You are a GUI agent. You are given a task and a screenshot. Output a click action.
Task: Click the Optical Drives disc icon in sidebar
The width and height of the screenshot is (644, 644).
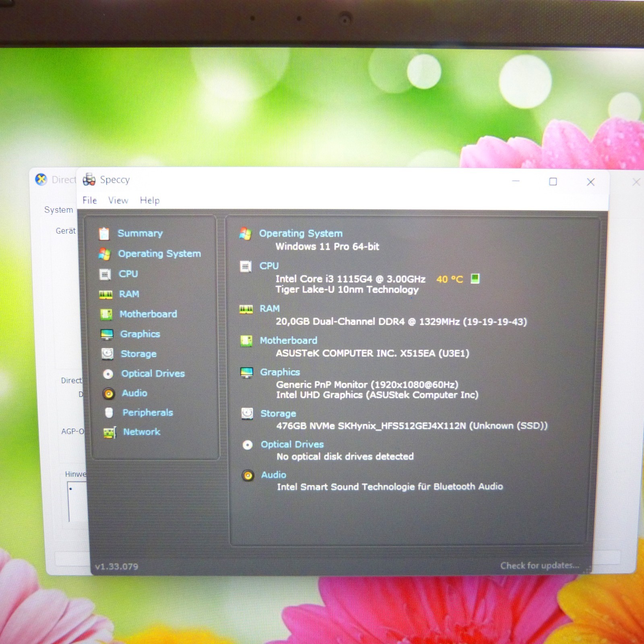coord(108,374)
